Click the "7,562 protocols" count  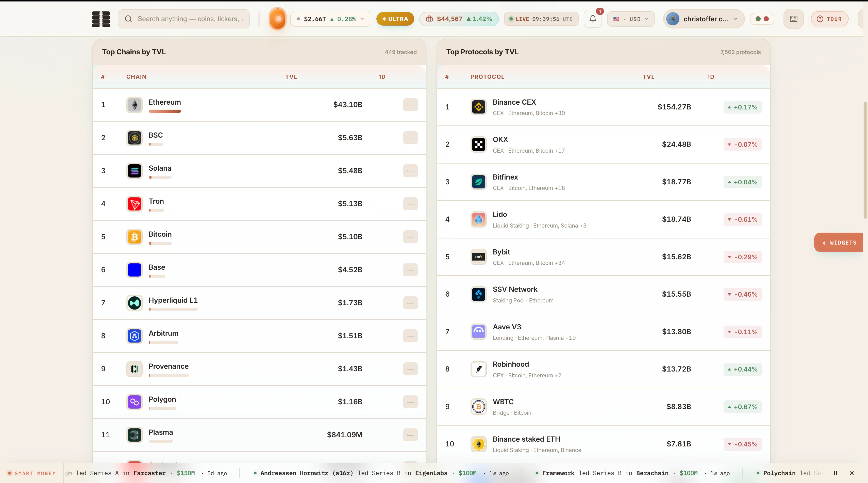741,52
